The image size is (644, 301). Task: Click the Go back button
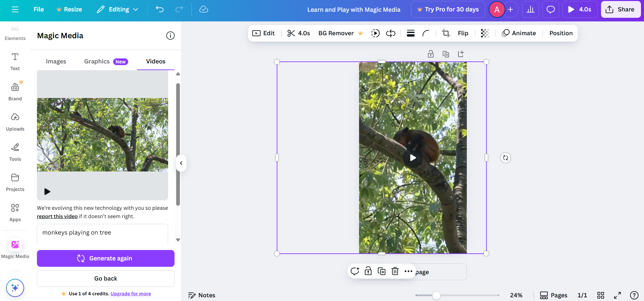(106, 279)
